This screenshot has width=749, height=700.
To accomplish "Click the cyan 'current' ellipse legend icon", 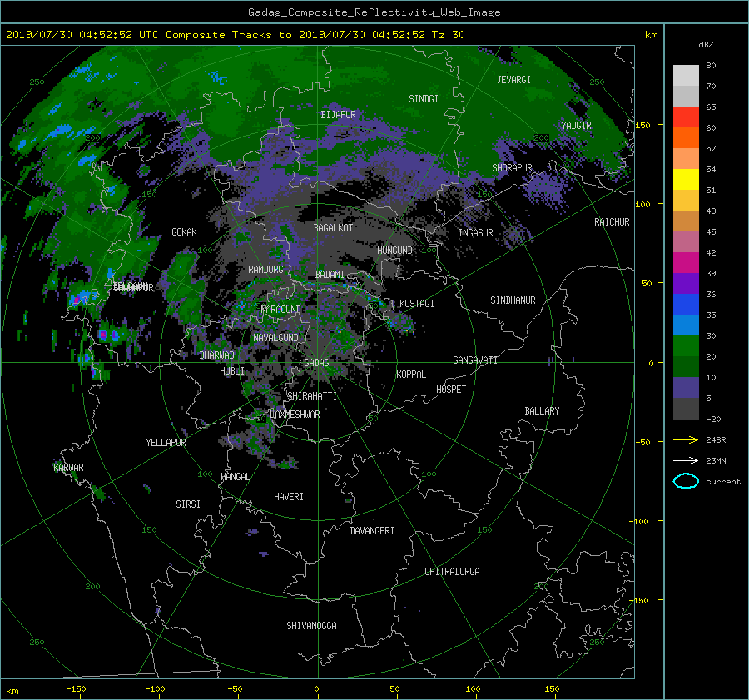I will 686,481.
